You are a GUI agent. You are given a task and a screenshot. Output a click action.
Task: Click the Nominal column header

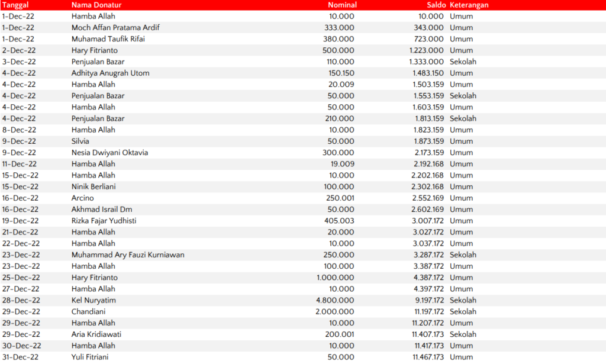pyautogui.click(x=342, y=5)
